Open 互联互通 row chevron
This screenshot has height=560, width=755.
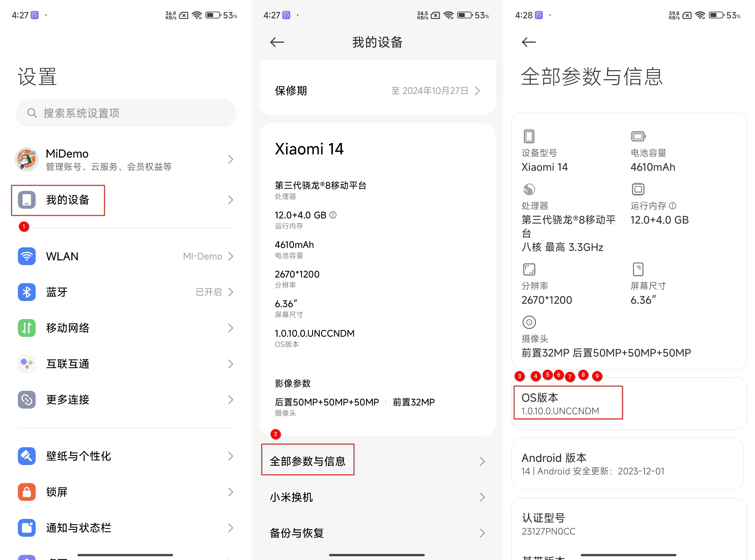[231, 364]
